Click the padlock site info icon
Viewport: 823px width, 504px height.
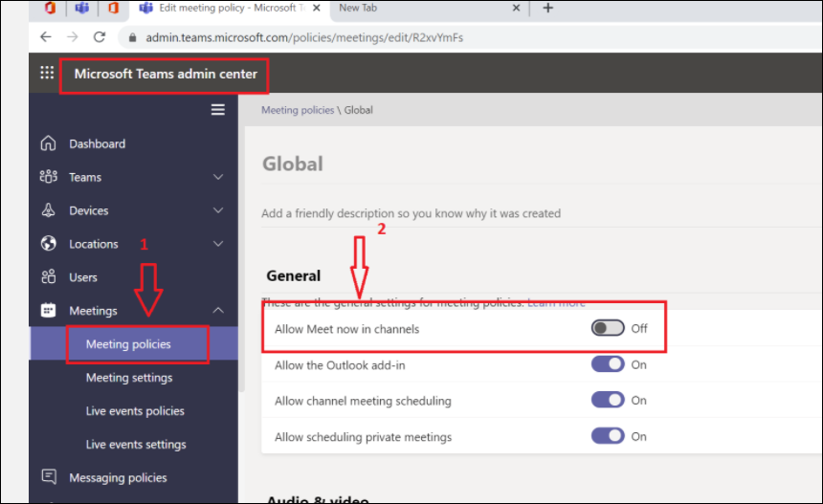point(133,37)
